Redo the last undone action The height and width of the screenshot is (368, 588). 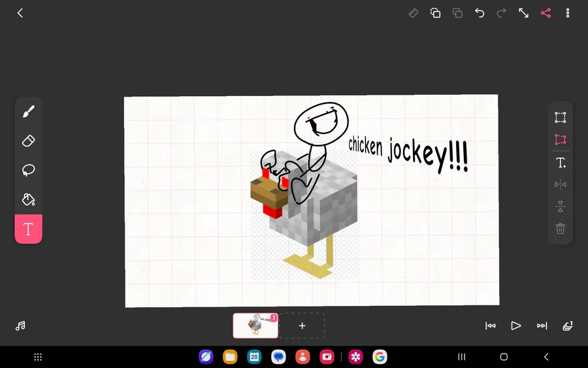(501, 13)
